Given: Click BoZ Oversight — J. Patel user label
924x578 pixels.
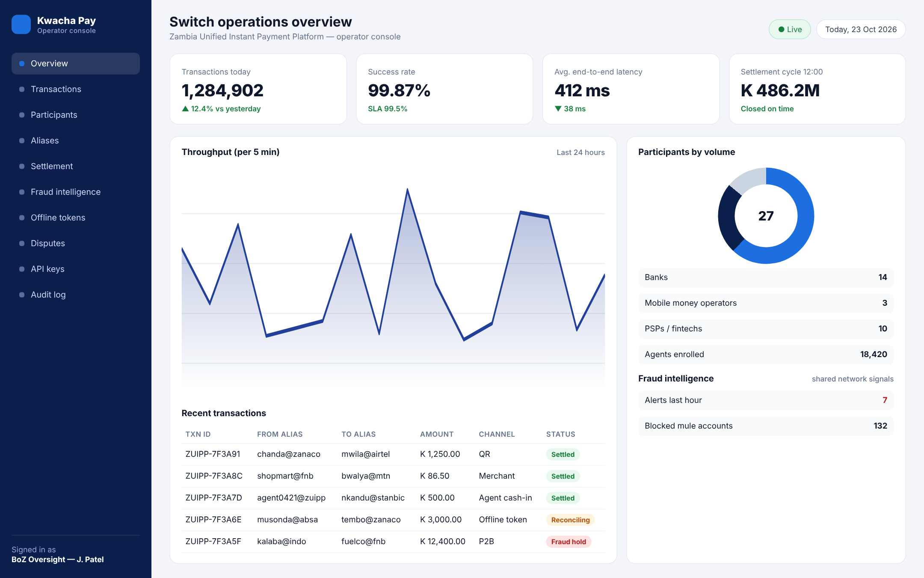Looking at the screenshot, I should tap(58, 560).
